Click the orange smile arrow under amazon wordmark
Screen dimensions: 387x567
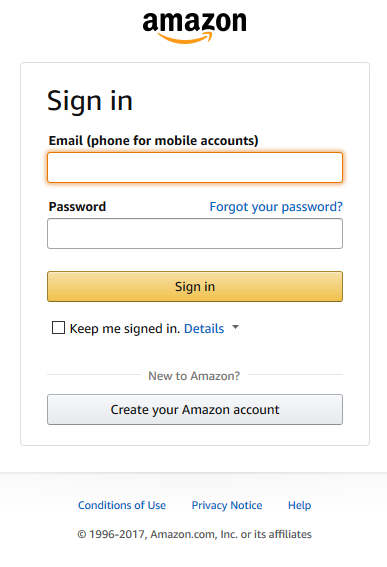tap(186, 38)
